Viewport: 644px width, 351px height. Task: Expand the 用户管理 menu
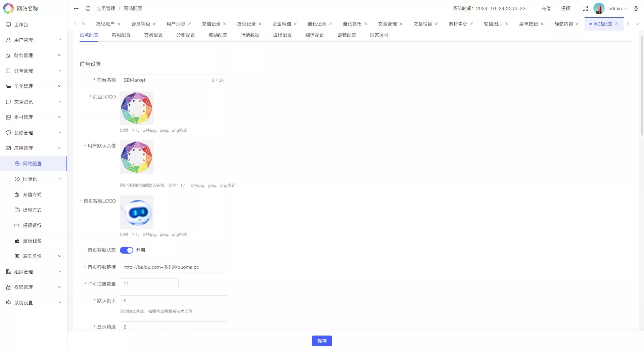(34, 40)
